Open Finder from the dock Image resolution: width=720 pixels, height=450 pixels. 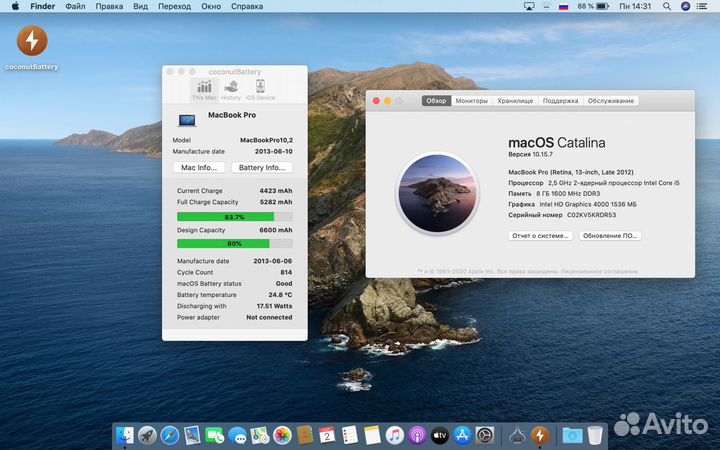(125, 435)
